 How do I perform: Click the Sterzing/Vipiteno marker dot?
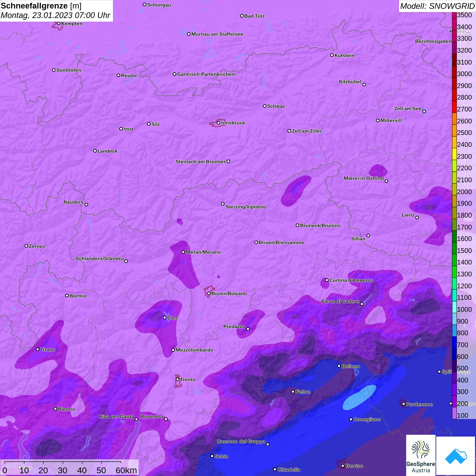click(223, 204)
